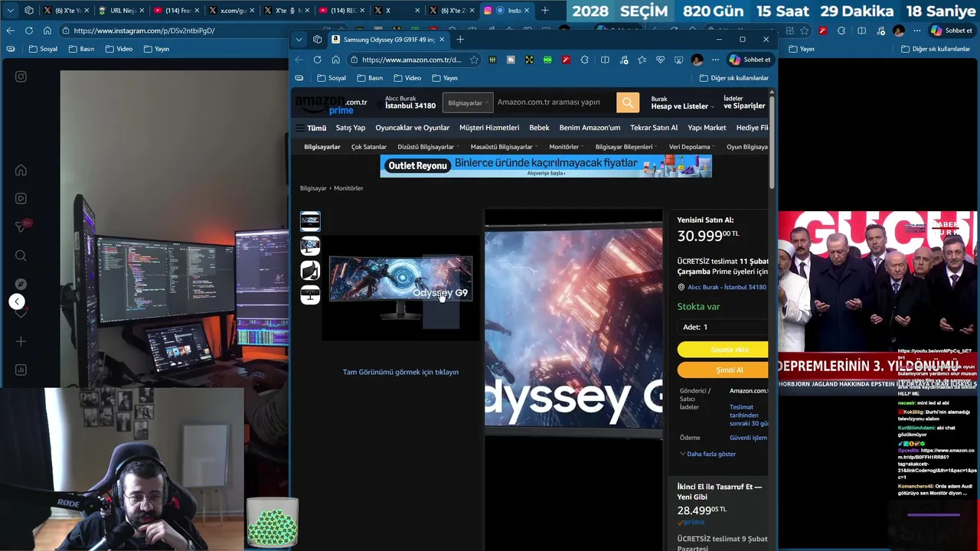Open Instagram search icon in sidebar
This screenshot has width=980, height=551.
click(x=21, y=256)
